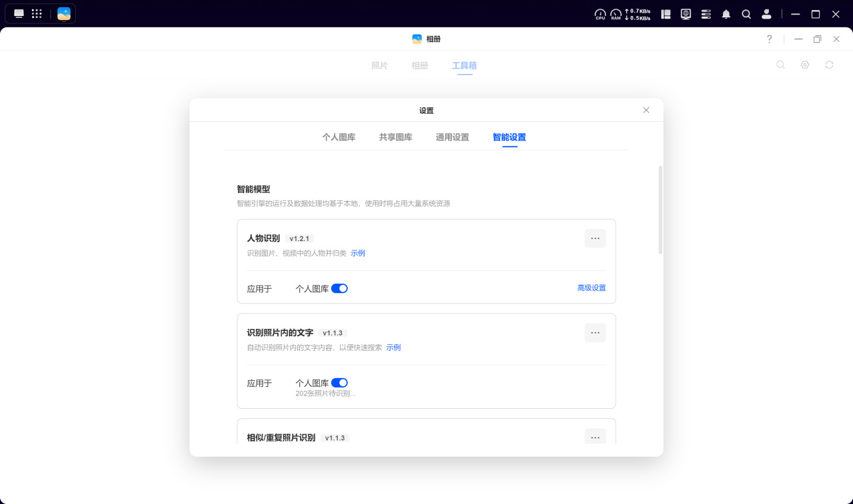853x504 pixels.
Task: Click the help question mark in Photos window
Action: click(x=770, y=39)
